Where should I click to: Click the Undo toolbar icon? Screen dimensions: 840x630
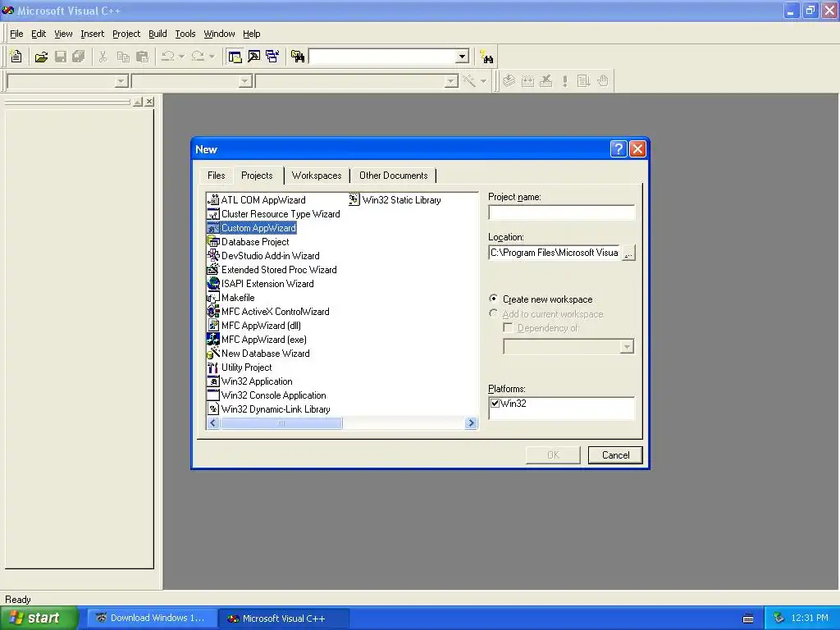[x=167, y=57]
